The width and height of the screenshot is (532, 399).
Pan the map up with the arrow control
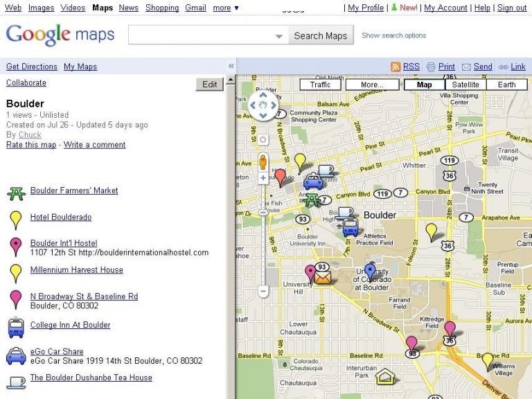[x=263, y=96]
